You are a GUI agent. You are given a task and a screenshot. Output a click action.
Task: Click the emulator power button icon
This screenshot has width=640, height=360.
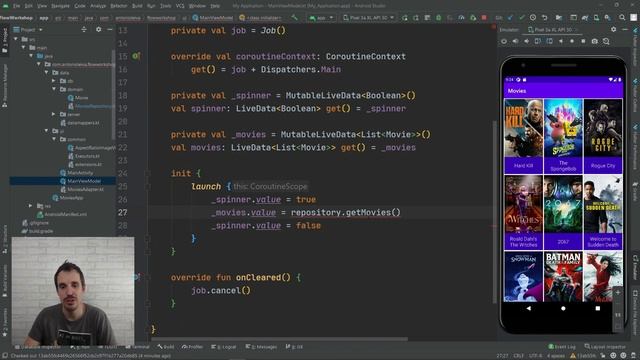[x=504, y=41]
